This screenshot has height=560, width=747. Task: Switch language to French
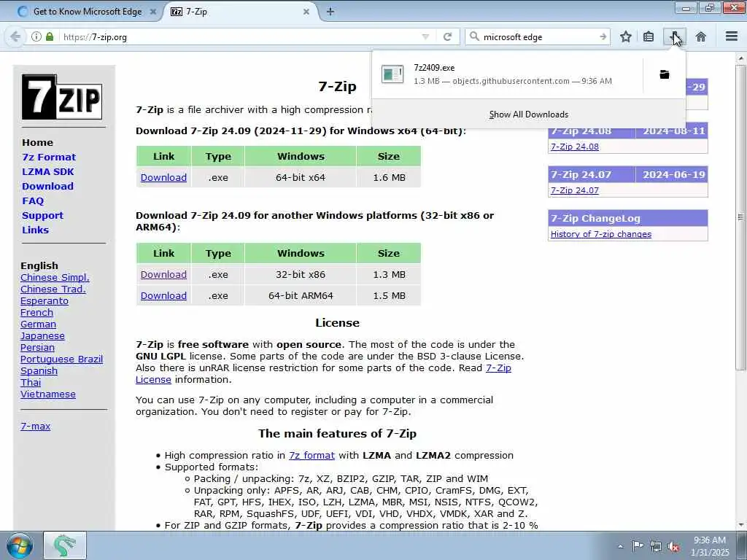coord(36,312)
